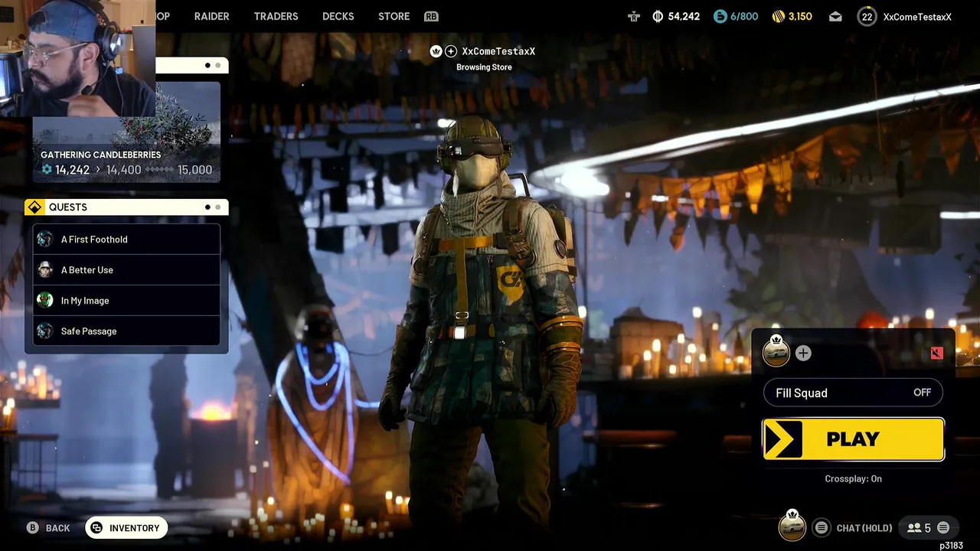Toggle the red muted microphone icon
980x551 pixels.
[936, 353]
